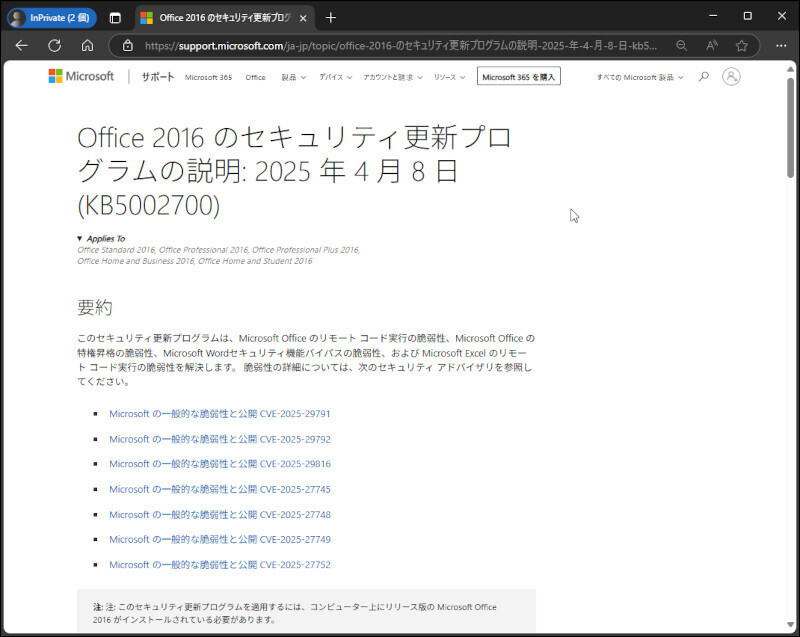Expand the リソース dropdown menu
This screenshot has height=637, width=800.
click(x=449, y=78)
